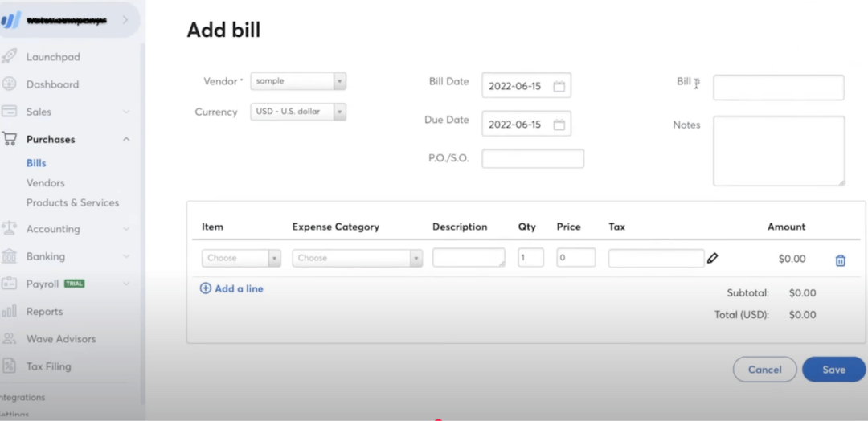This screenshot has height=421, width=868.
Task: Click the Bill Date field 2022-06-15
Action: pyautogui.click(x=526, y=85)
